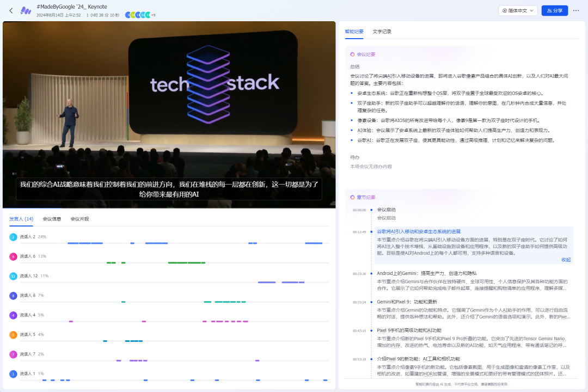Open the 简体中文 language dropdown
Screen dimensions: 588x392
tap(518, 10)
